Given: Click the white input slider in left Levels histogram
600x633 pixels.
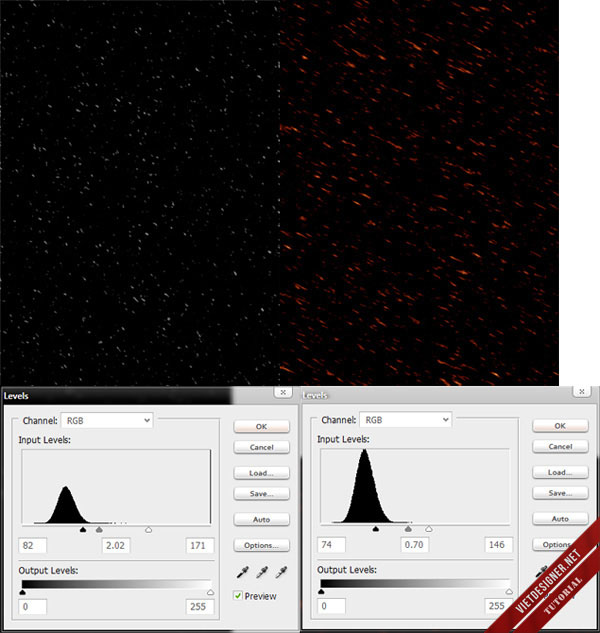Looking at the screenshot, I should coord(149,530).
